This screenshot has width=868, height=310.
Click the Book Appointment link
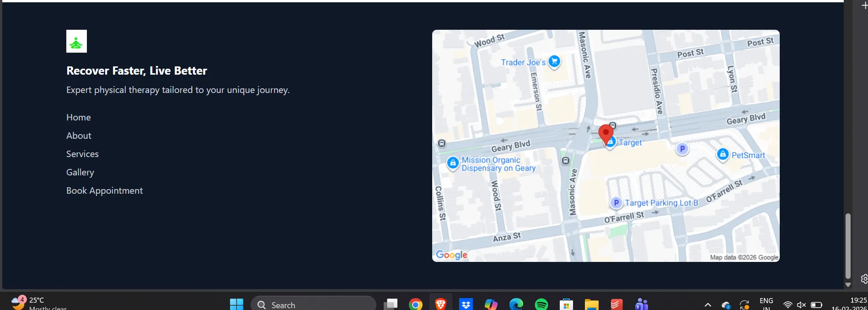click(x=104, y=190)
